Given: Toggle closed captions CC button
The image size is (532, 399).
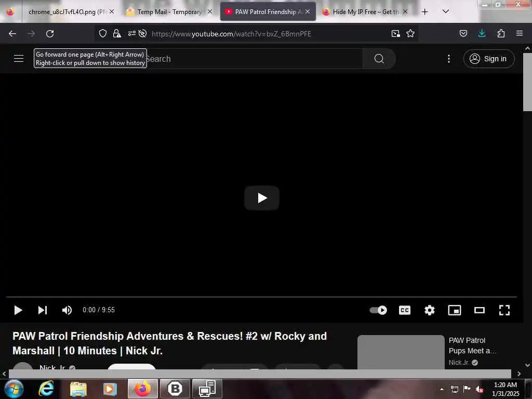Looking at the screenshot, I should pyautogui.click(x=404, y=310).
